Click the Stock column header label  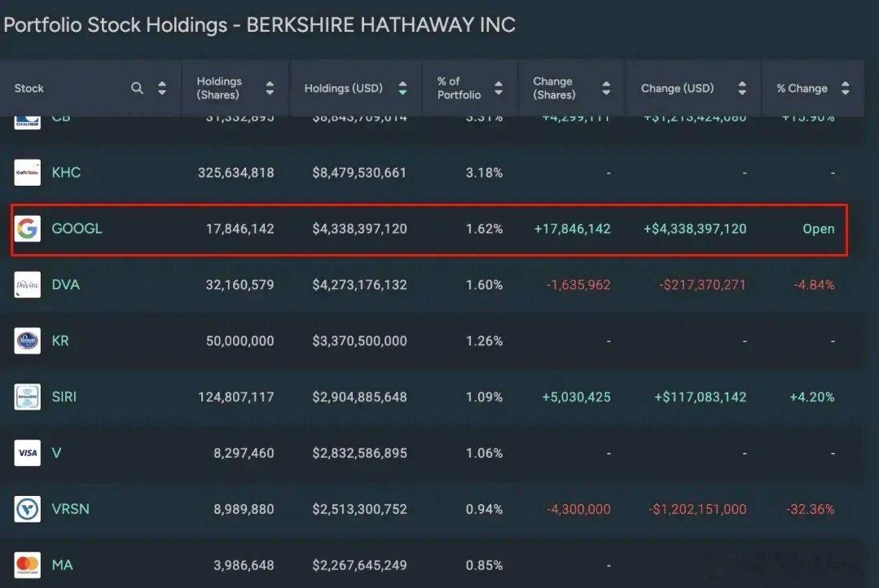pyautogui.click(x=29, y=88)
